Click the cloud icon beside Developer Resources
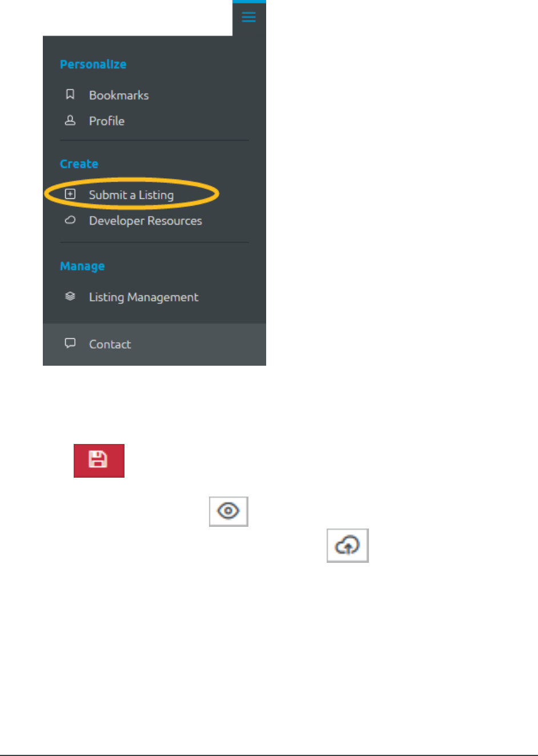 pos(70,220)
